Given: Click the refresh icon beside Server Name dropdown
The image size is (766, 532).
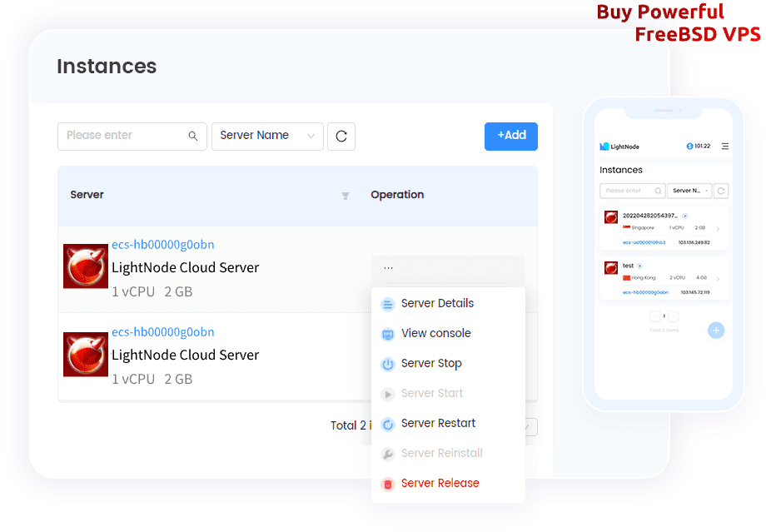Looking at the screenshot, I should pyautogui.click(x=341, y=136).
